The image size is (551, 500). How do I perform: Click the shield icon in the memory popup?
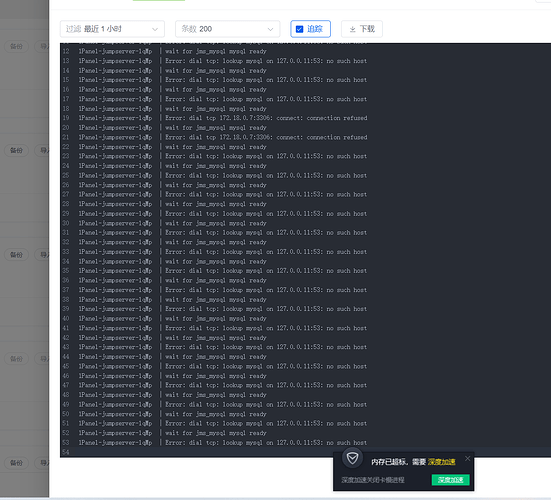point(352,458)
